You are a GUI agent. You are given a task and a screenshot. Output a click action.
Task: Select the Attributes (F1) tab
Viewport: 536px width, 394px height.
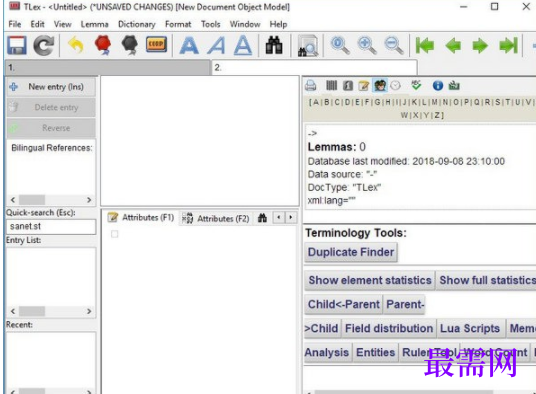[x=141, y=218]
